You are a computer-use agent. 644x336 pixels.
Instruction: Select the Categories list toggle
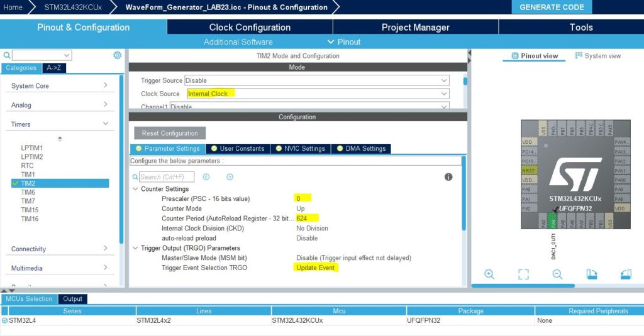tap(21, 68)
